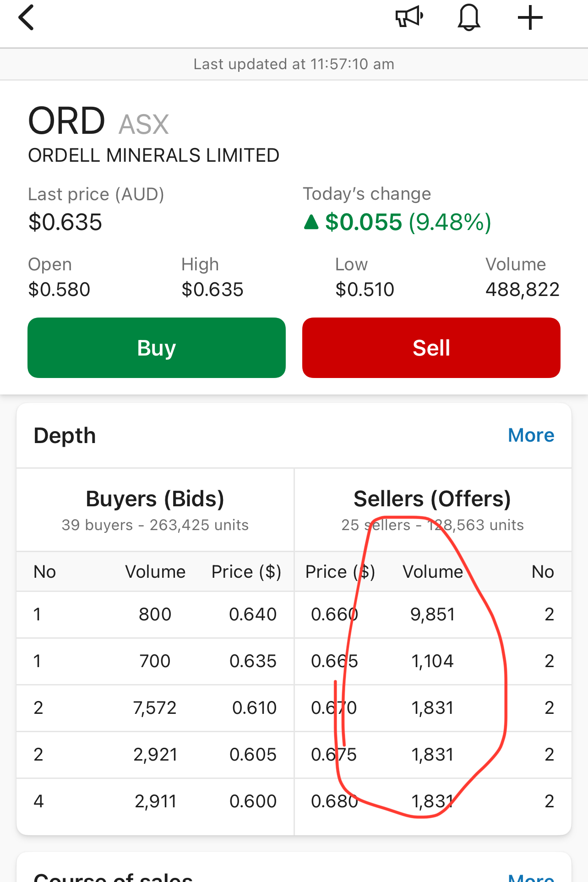Tap the red Sell button

(x=431, y=348)
